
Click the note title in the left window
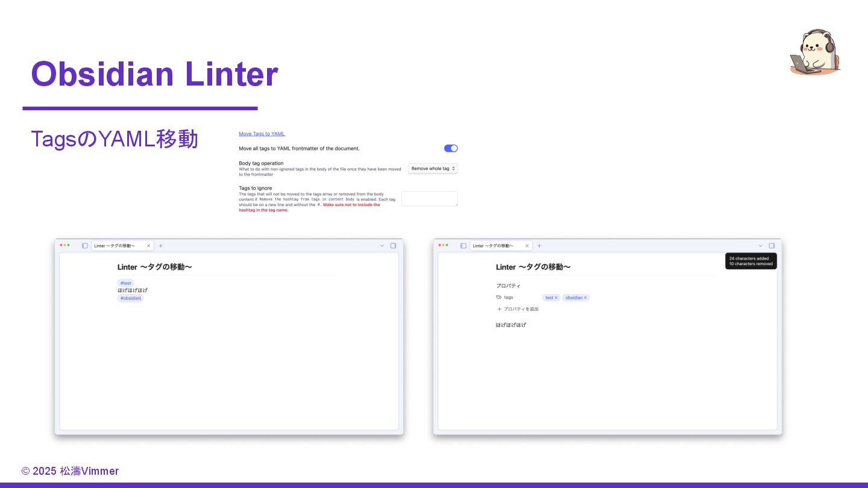pyautogui.click(x=155, y=267)
